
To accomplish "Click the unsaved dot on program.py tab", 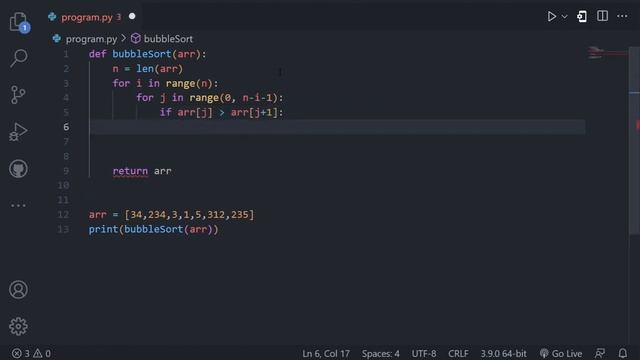I will coord(132,16).
